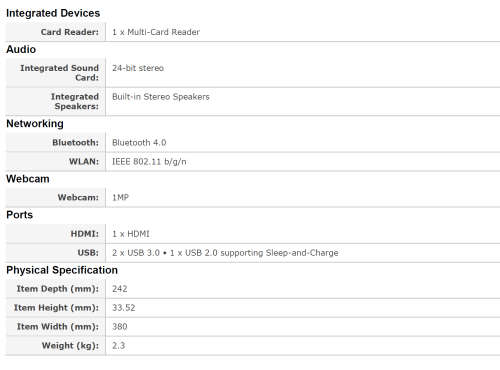
Task: Click the Ports section heading
Action: (x=19, y=215)
